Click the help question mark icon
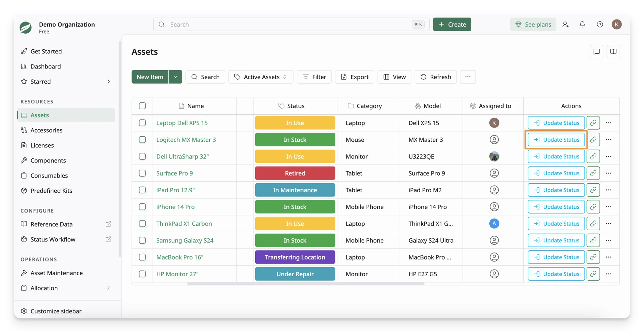Image resolution: width=644 pixels, height=332 pixels. [600, 24]
